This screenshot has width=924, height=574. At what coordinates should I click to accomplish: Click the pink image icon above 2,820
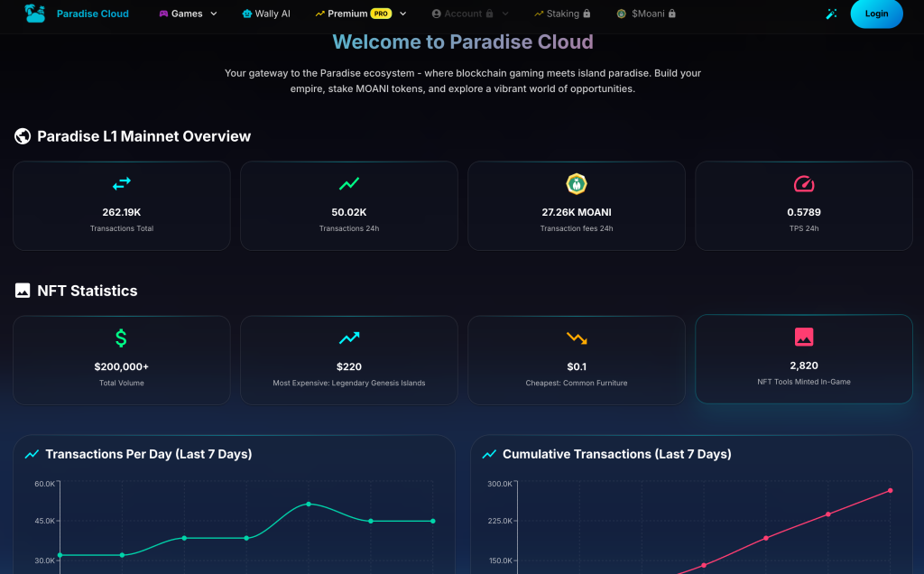(x=804, y=338)
